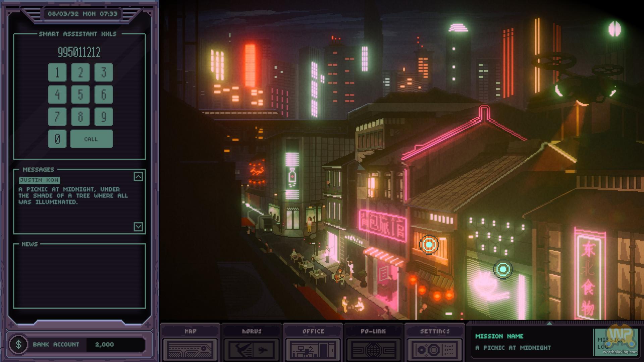Open the Office panel icon

313,350
